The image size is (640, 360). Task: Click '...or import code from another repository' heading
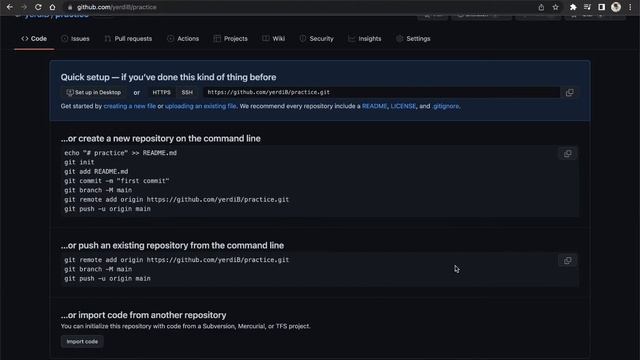pyautogui.click(x=143, y=315)
